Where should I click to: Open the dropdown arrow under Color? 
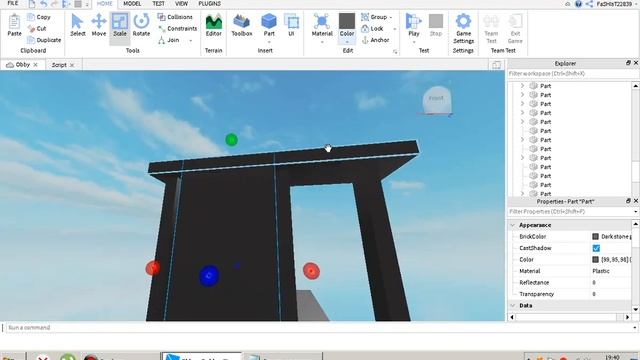(347, 42)
